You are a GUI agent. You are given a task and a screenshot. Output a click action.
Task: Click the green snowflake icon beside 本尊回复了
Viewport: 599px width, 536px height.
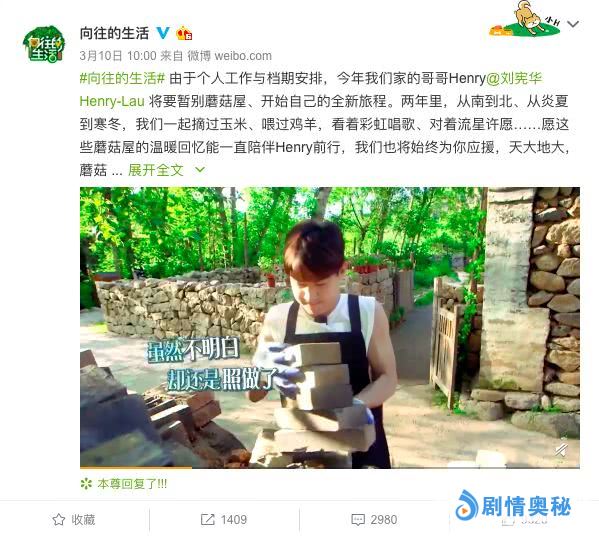point(86,484)
